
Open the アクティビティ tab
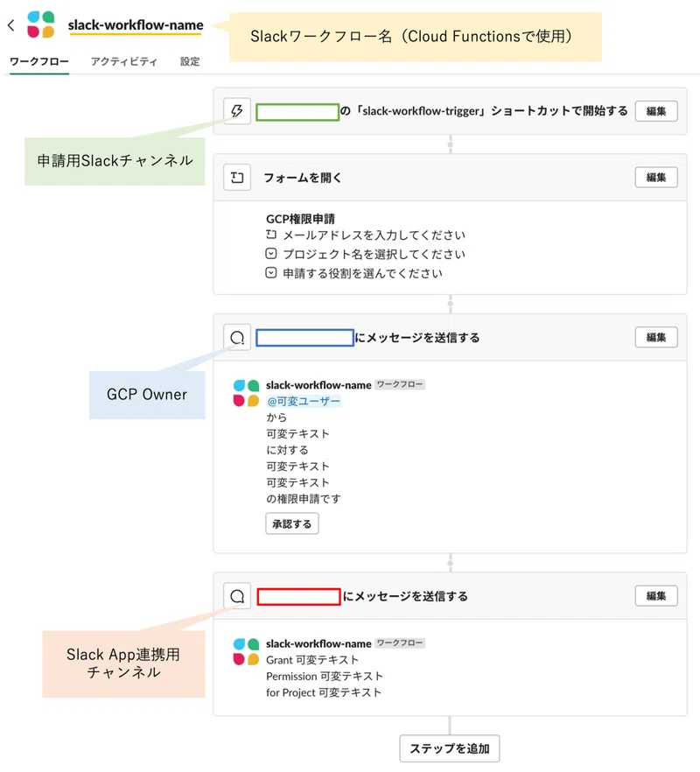tap(124, 61)
